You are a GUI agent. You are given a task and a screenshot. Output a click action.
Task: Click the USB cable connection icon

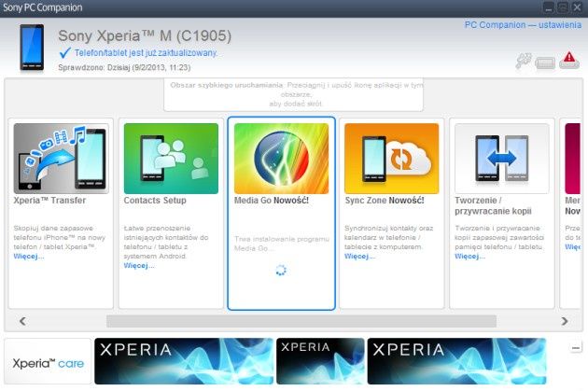[x=524, y=61]
